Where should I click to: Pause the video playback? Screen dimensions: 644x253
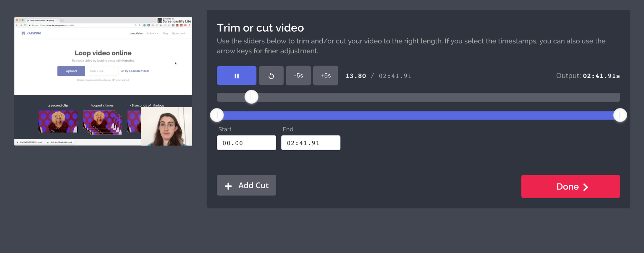click(x=236, y=76)
